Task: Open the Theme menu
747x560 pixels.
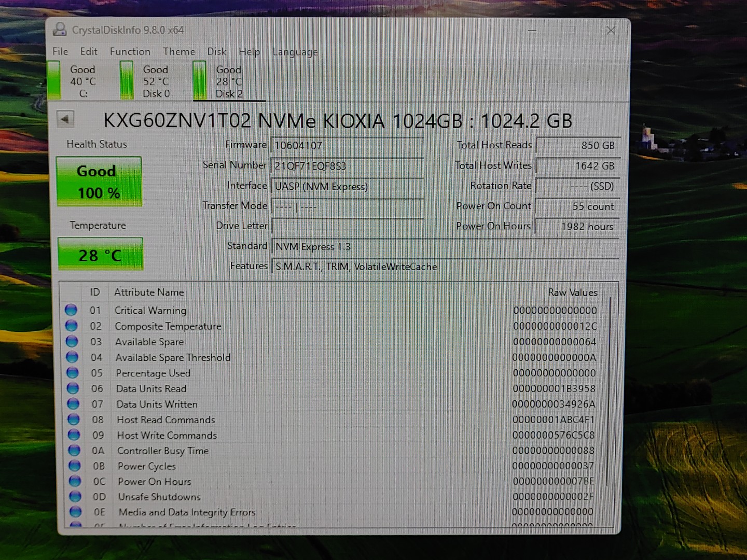Action: click(179, 51)
